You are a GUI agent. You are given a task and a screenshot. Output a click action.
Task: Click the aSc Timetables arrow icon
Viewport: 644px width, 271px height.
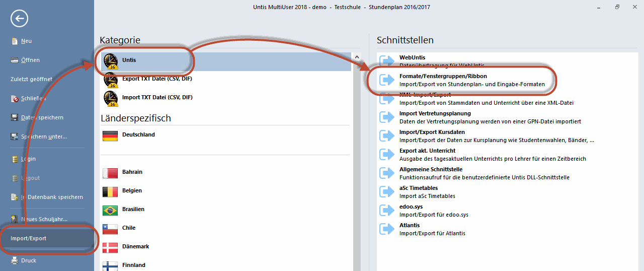pos(387,191)
